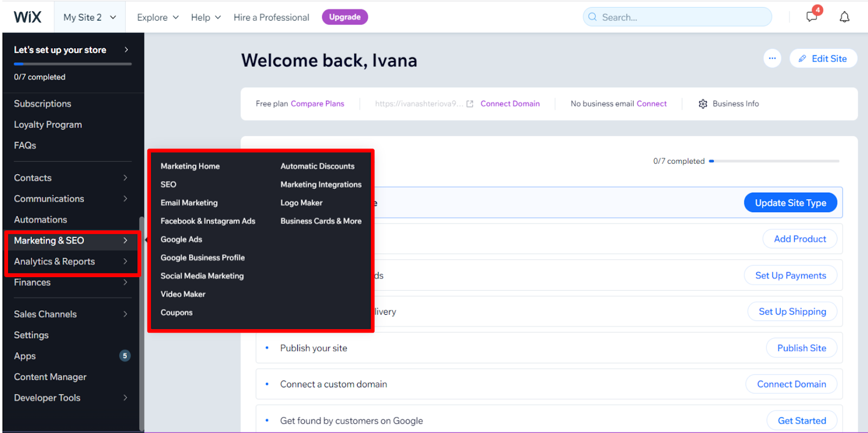This screenshot has height=433, width=868.
Task: Select Google Business Profile
Action: [202, 258]
